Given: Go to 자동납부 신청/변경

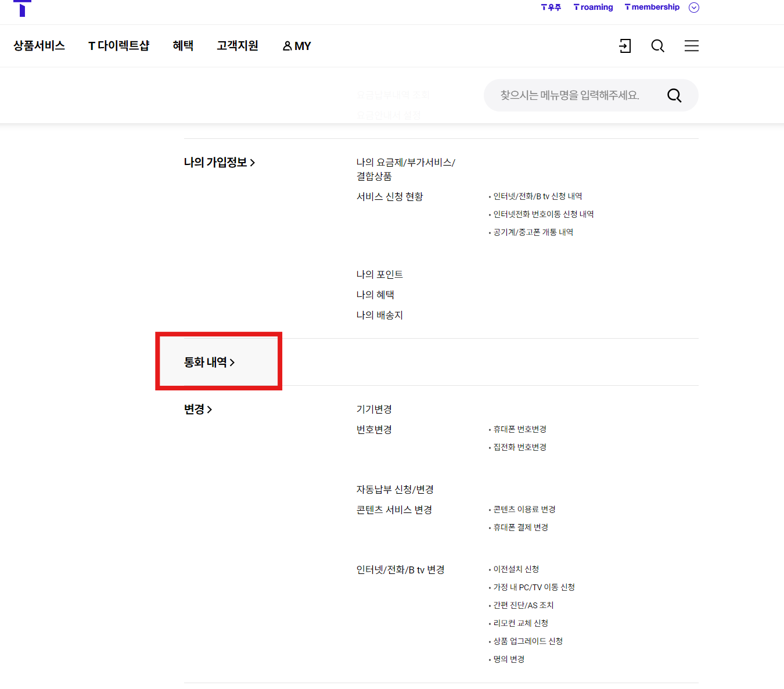Looking at the screenshot, I should tap(395, 490).
